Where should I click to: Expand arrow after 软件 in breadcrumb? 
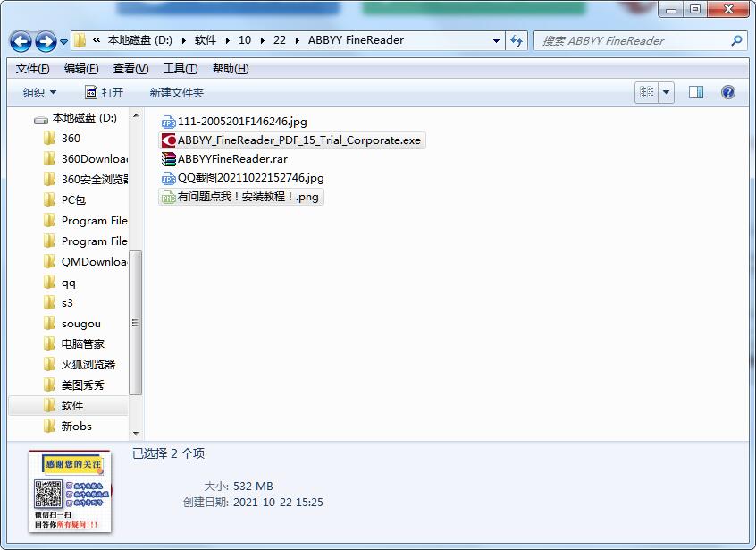(227, 40)
